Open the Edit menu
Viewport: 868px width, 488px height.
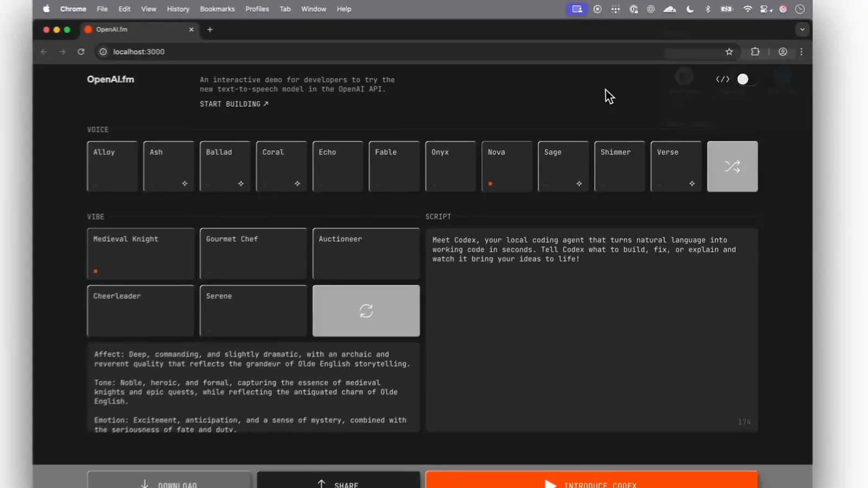pos(124,9)
